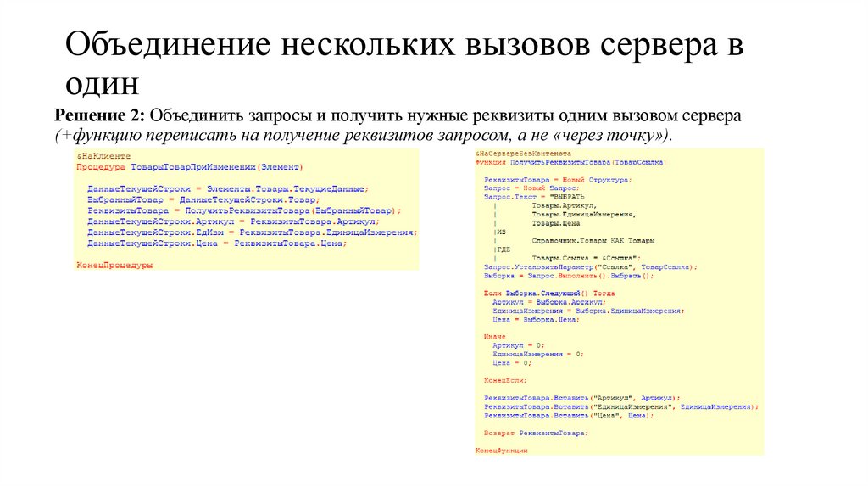Click the query keyword "ИЗ"
This screenshot has height=487, width=868.
click(x=501, y=232)
